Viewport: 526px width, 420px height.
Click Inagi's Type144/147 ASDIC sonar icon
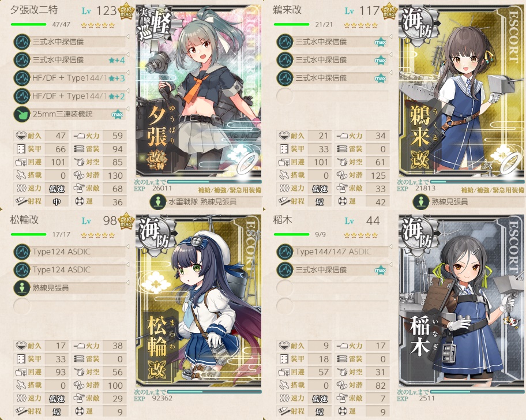pos(285,252)
